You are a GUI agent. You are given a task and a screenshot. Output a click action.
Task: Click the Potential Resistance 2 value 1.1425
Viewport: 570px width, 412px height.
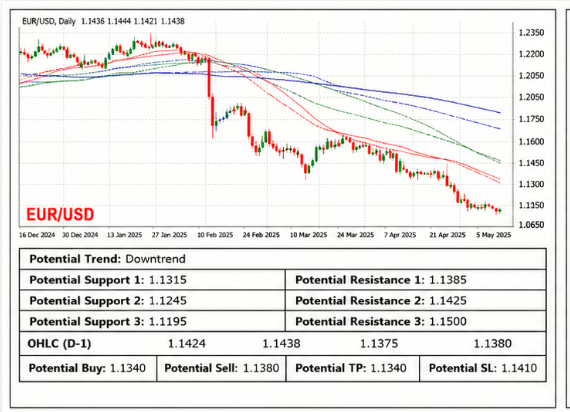click(x=448, y=301)
